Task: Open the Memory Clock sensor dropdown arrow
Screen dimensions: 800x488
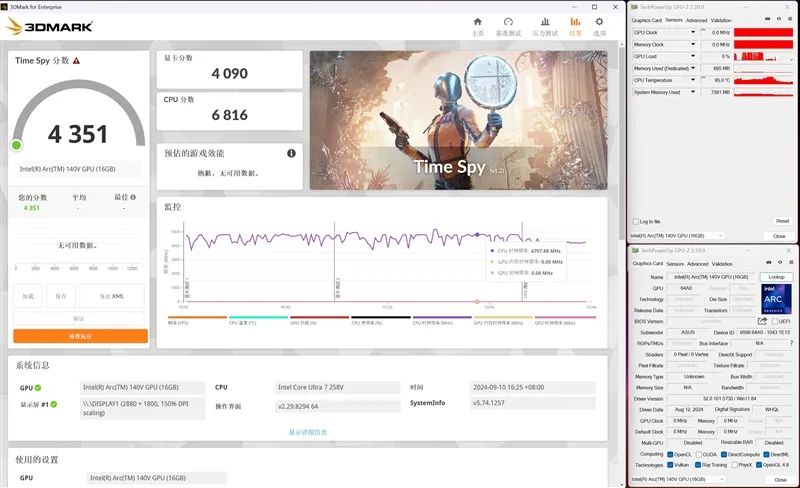Action: (693, 44)
